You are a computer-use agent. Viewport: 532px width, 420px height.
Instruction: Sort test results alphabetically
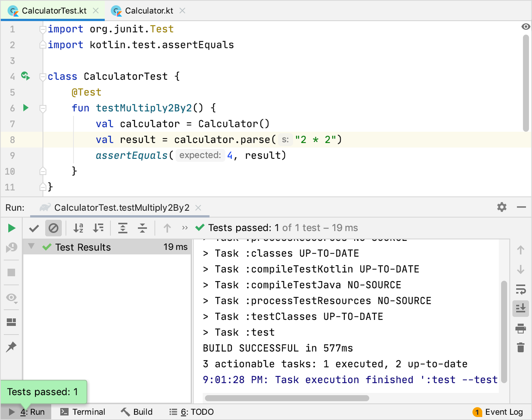click(x=78, y=228)
